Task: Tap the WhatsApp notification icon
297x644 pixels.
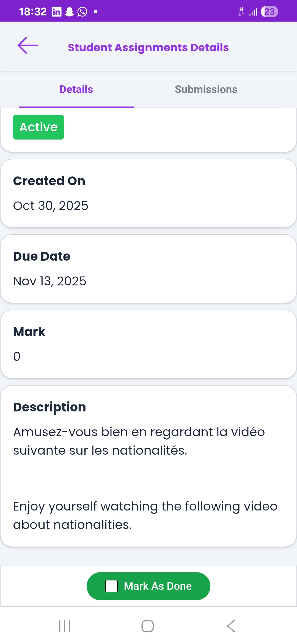Action: tap(82, 12)
